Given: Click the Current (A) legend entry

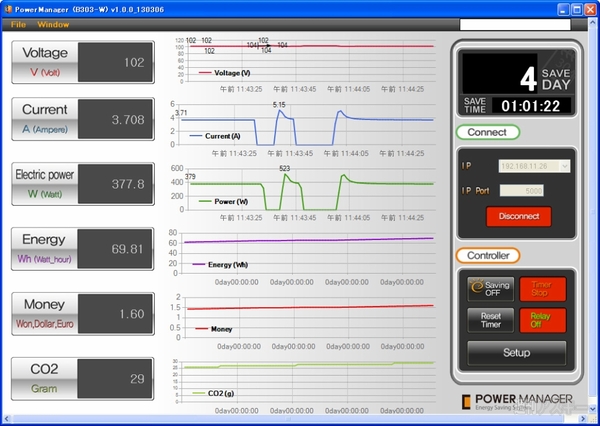Looking at the screenshot, I should click(215, 136).
